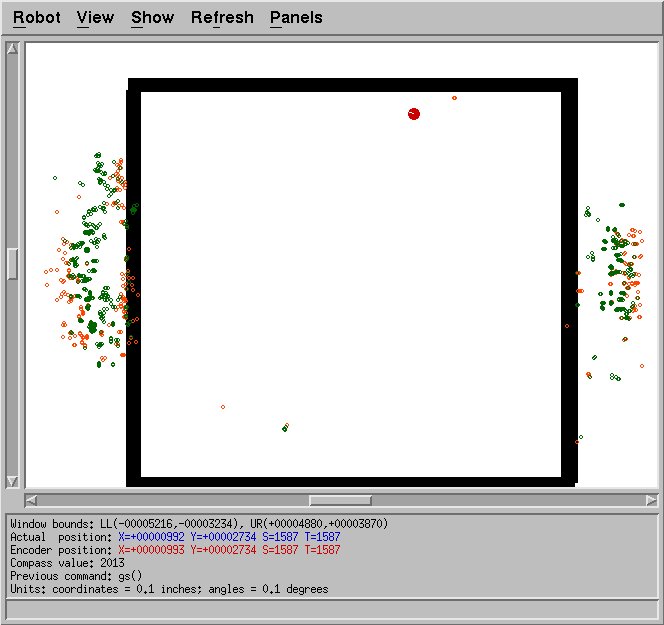Screen dimensions: 664x625
Task: Click the Actual position Y=+00002734 value
Action: 223,537
